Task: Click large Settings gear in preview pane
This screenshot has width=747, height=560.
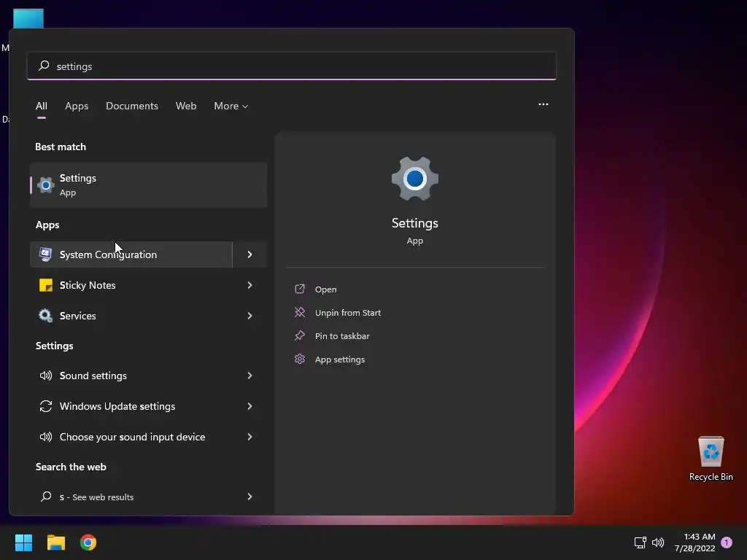Action: 415,179
